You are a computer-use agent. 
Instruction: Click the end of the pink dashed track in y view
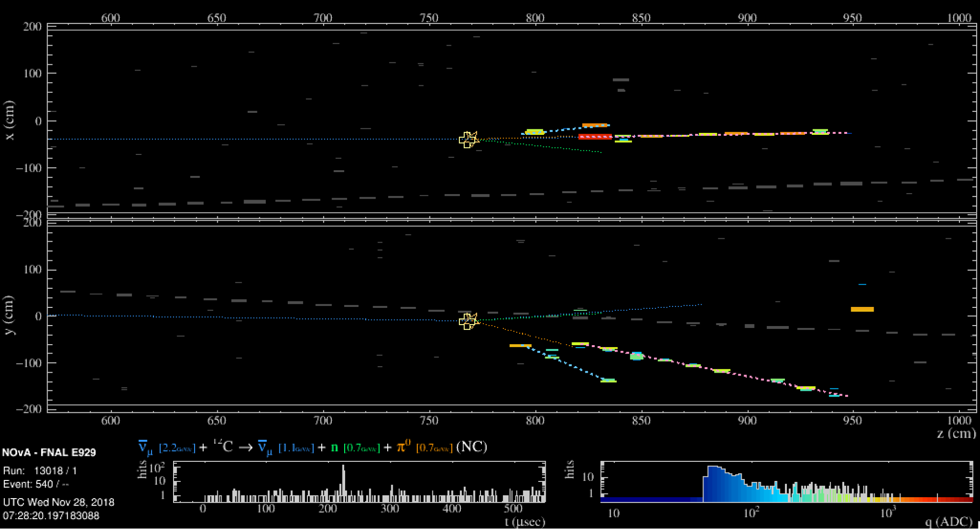(846, 396)
